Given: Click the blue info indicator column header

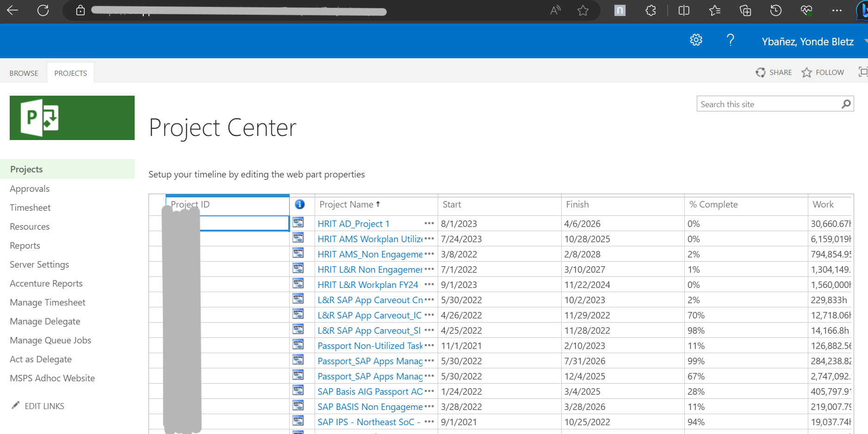Looking at the screenshot, I should [x=300, y=204].
